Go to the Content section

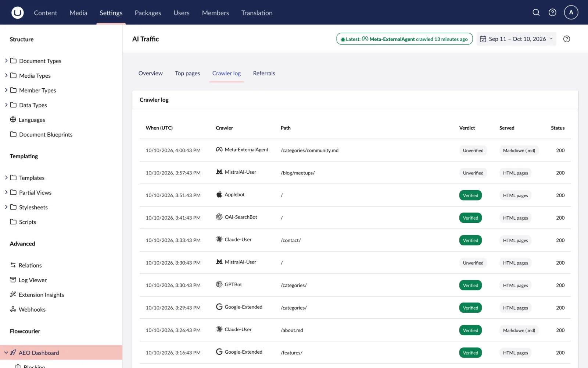click(46, 13)
